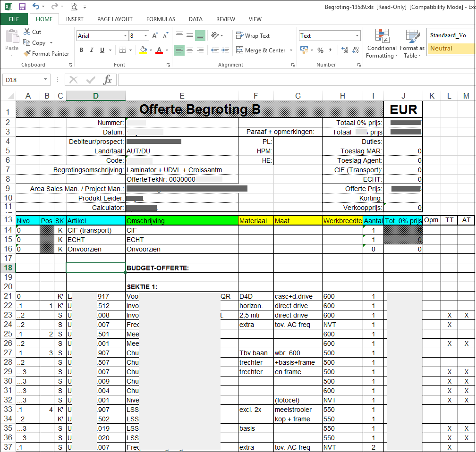The height and width of the screenshot is (452, 476).
Task: Click the BUDGET-OFFERTE: cell
Action: 182,268
